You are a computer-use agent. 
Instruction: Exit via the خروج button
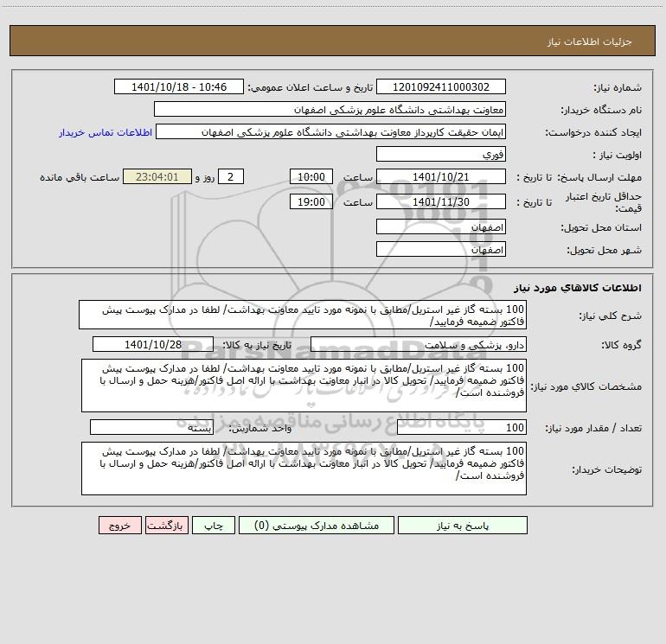coord(119,525)
